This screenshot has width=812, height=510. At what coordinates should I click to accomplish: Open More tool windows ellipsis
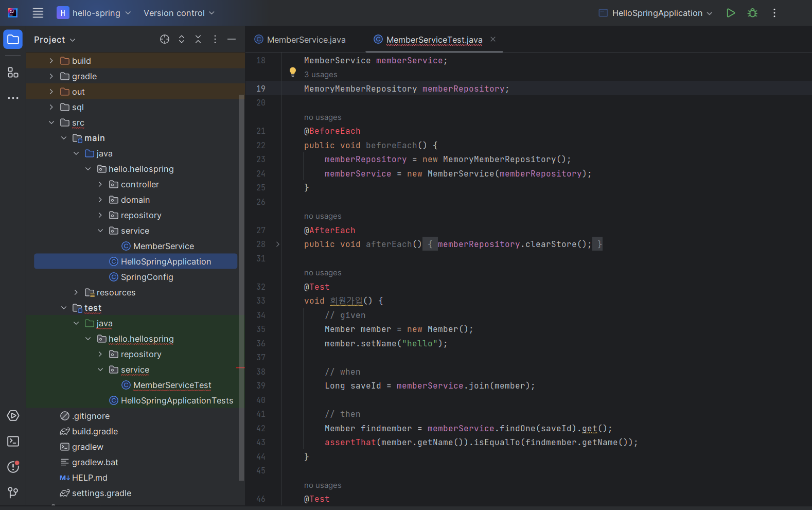pos(13,98)
